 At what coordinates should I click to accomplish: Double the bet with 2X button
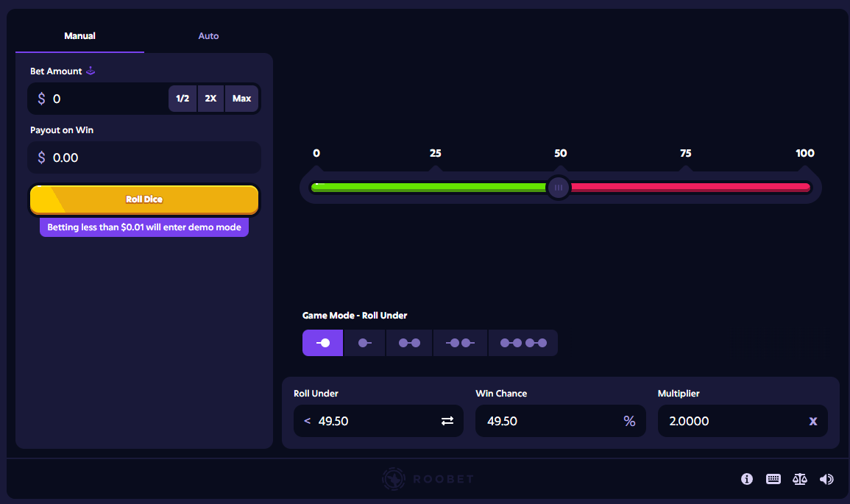[211, 99]
